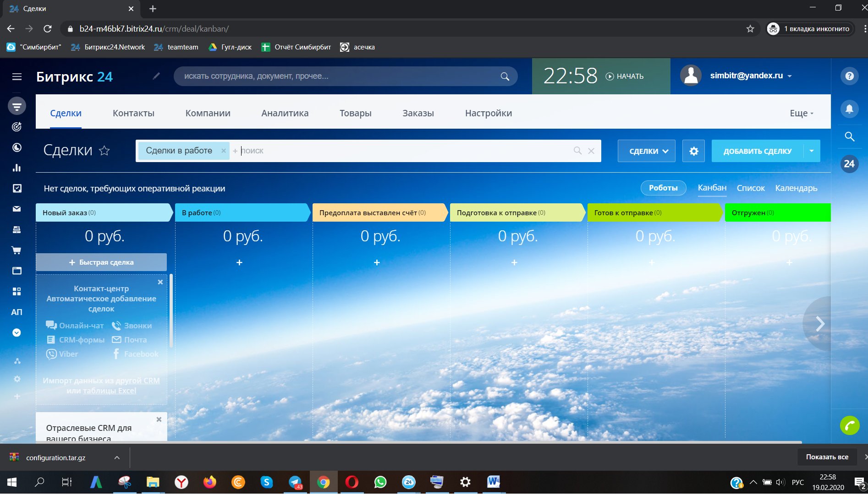The image size is (868, 495).
Task: Open the СДЕЛКИ dropdown button
Action: pos(647,151)
